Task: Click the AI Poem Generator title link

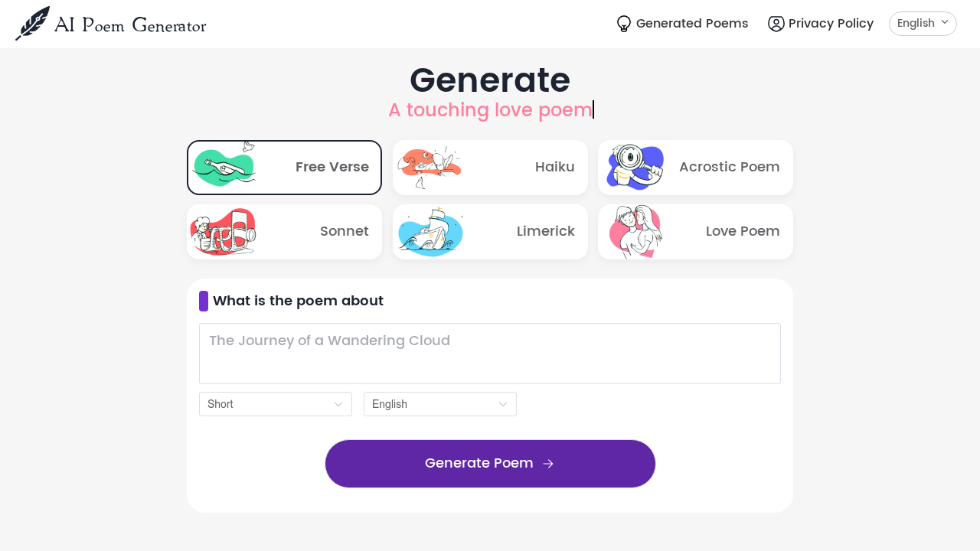Action: [111, 24]
